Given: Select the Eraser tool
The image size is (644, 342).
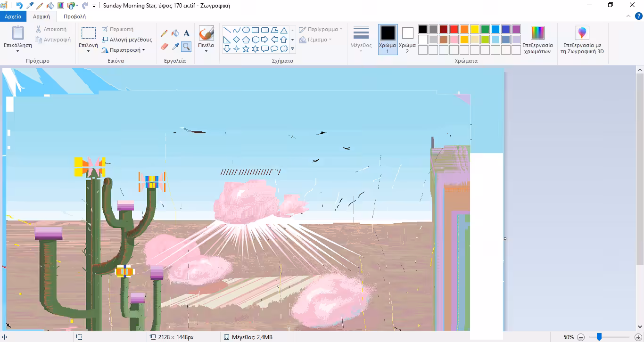Looking at the screenshot, I should pos(164,46).
